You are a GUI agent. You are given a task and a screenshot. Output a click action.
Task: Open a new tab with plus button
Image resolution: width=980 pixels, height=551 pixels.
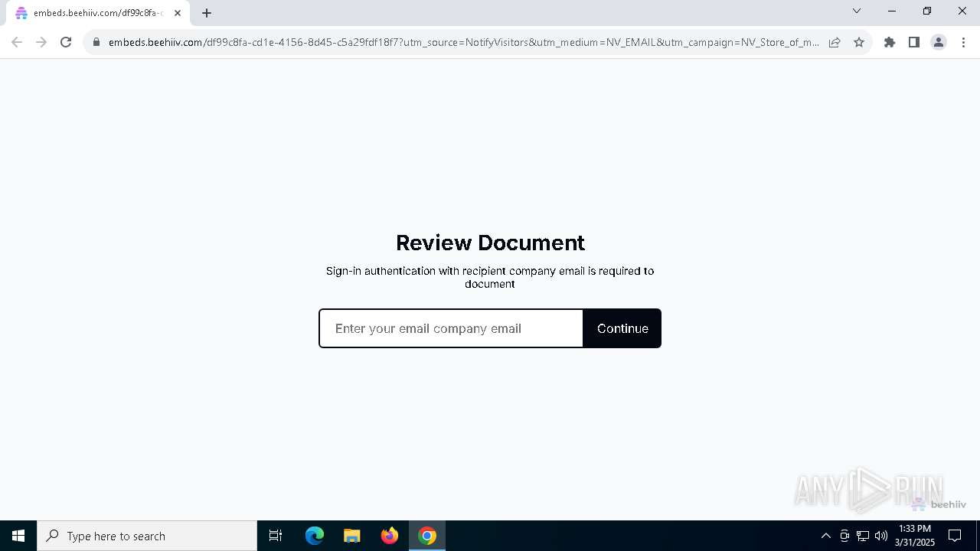click(x=207, y=13)
